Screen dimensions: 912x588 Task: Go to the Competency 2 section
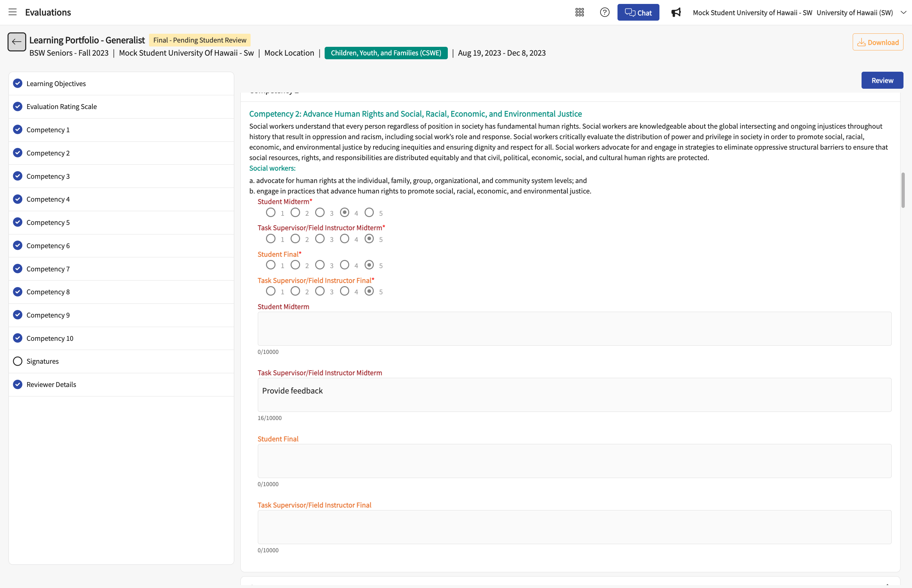click(x=121, y=153)
